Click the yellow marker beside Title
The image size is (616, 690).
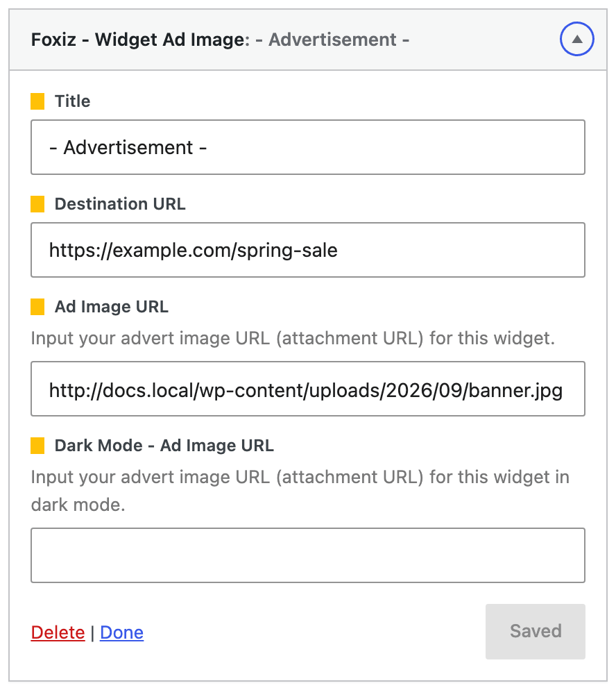[37, 101]
